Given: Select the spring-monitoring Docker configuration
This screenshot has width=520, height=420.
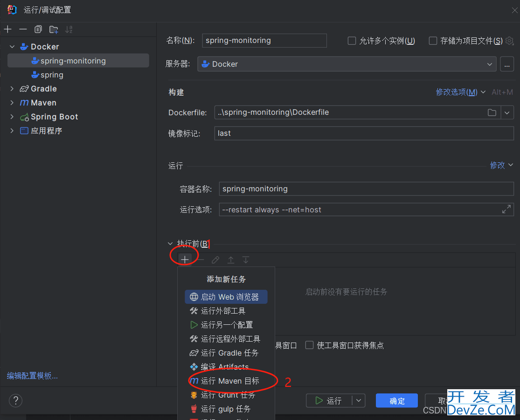Looking at the screenshot, I should tap(78, 61).
